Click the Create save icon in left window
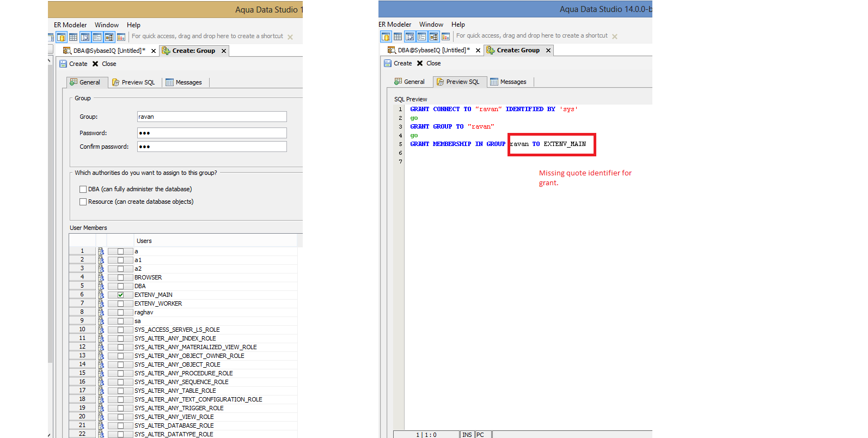868x438 pixels. point(63,64)
